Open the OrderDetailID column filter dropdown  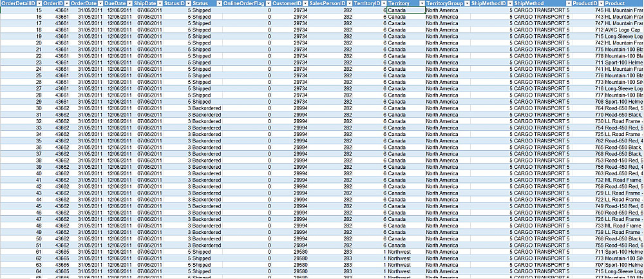[40, 3]
